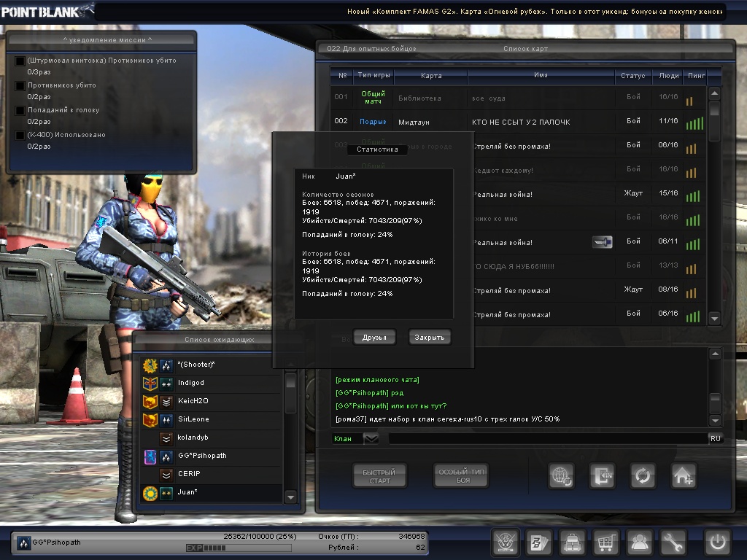The width and height of the screenshot is (747, 560).
Task: Check the 'Противников убито 0/2' mission box
Action: (20, 86)
